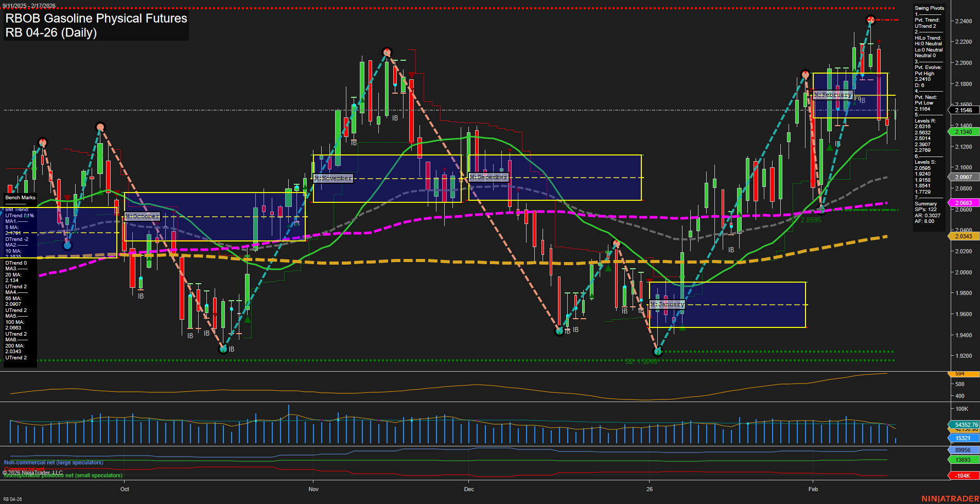
Task: Select the M:January monthly range label
Action: (667, 304)
